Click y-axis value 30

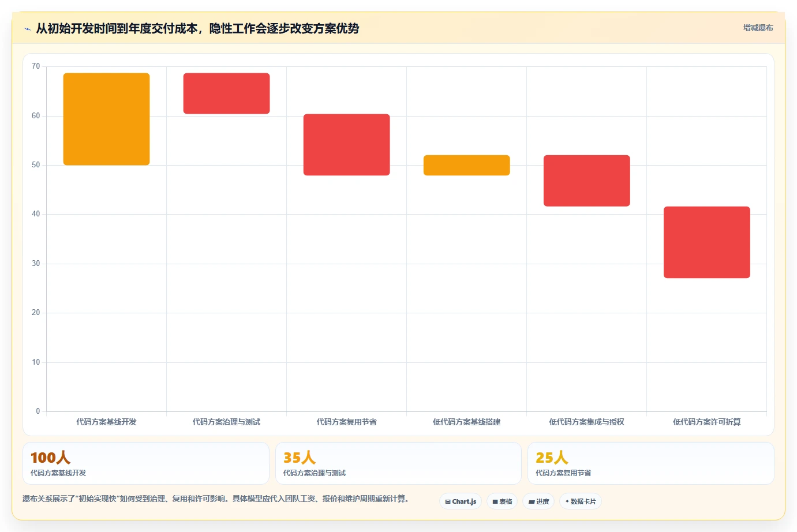point(36,264)
